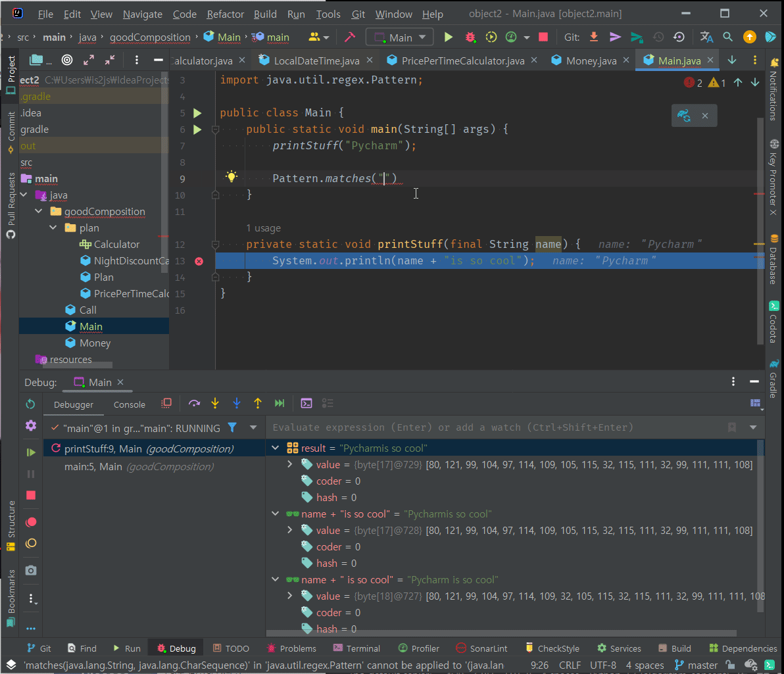
Task: Switch to the Console tab in Debug
Action: point(130,404)
